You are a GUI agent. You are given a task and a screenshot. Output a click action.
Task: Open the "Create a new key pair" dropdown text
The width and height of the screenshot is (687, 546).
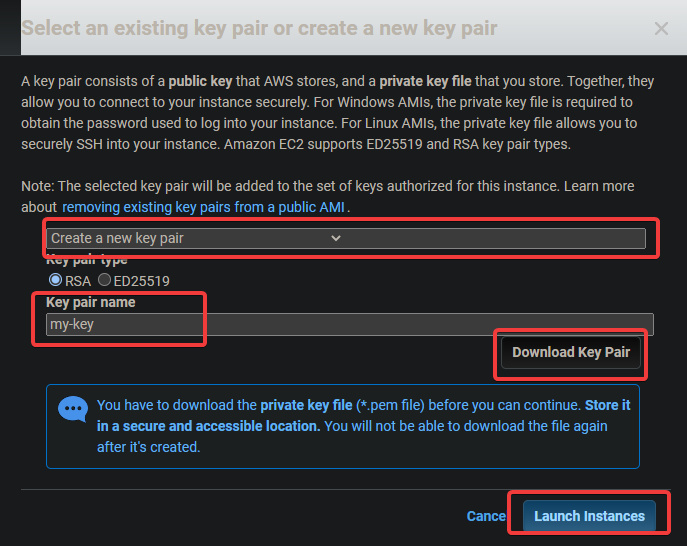coord(117,238)
